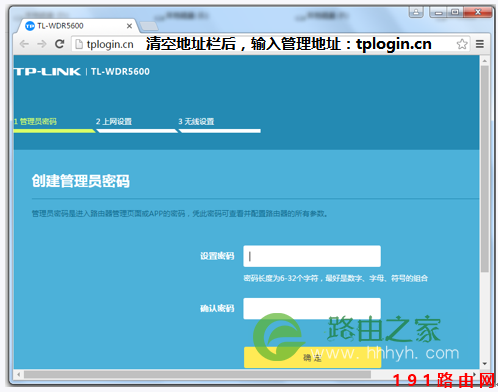Screen dimensions: 498x392
Task: Click the browser back arrow
Action: point(24,44)
